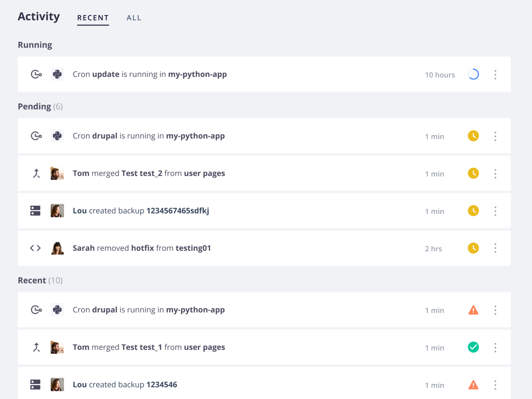
Task: Click the green success checkmark on Tom merged Test test_1
Action: click(473, 347)
